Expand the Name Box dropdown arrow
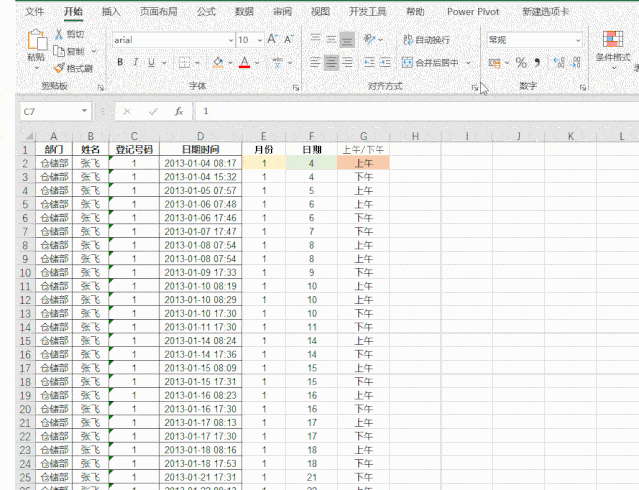 [84, 112]
